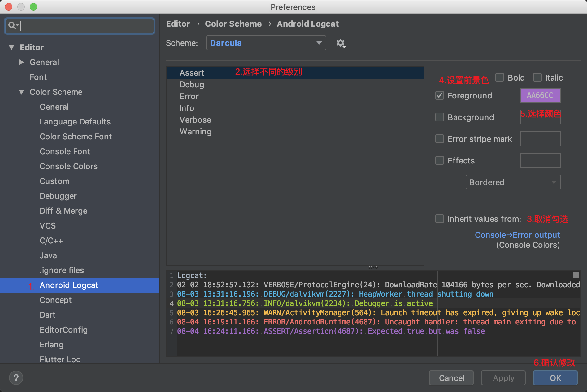Focus the preferences search field
Screen dimensions: 587x392
80,26
